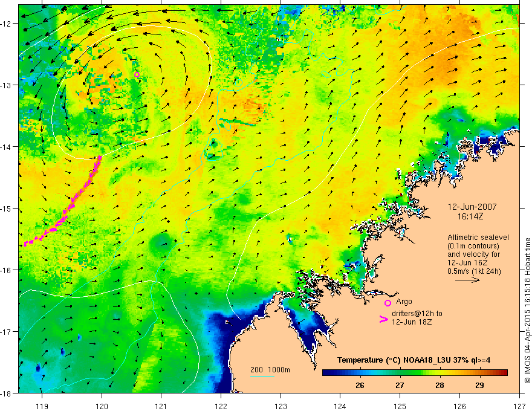Click longitude label 126 on the axis

pos(459,406)
